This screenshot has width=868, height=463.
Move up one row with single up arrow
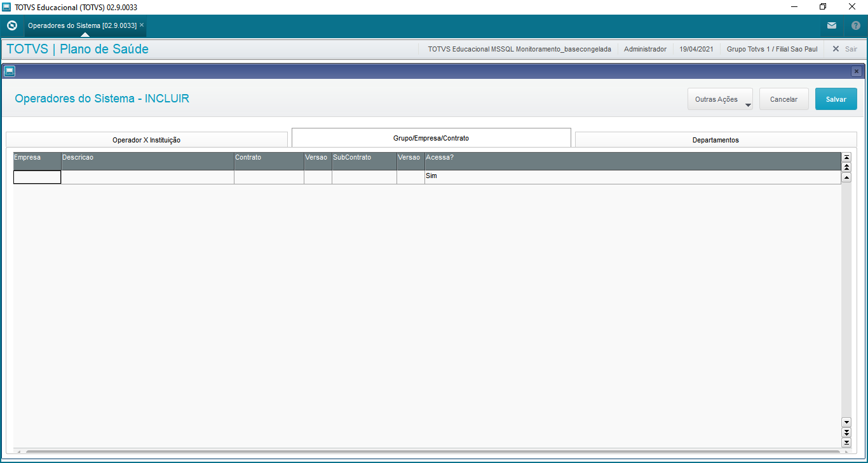click(x=846, y=177)
